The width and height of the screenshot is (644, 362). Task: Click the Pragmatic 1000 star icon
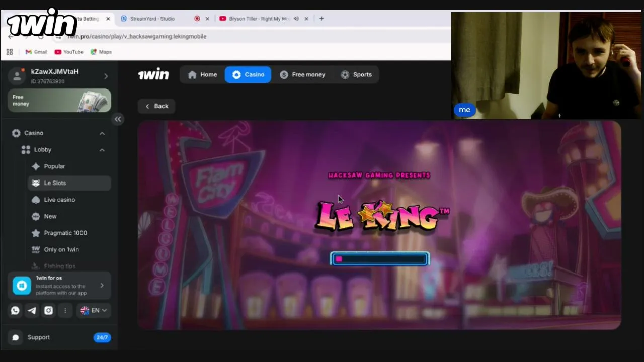point(36,233)
